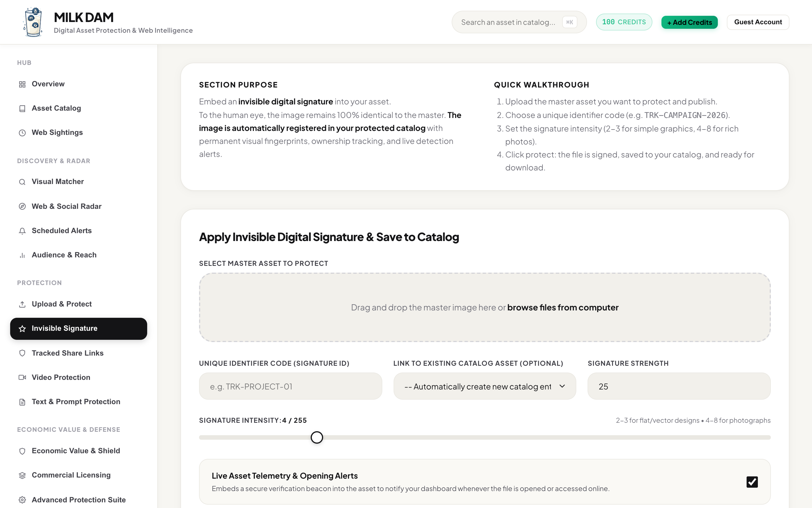This screenshot has height=508, width=812.
Task: Click the Unique Identifier Code input
Action: tap(290, 386)
